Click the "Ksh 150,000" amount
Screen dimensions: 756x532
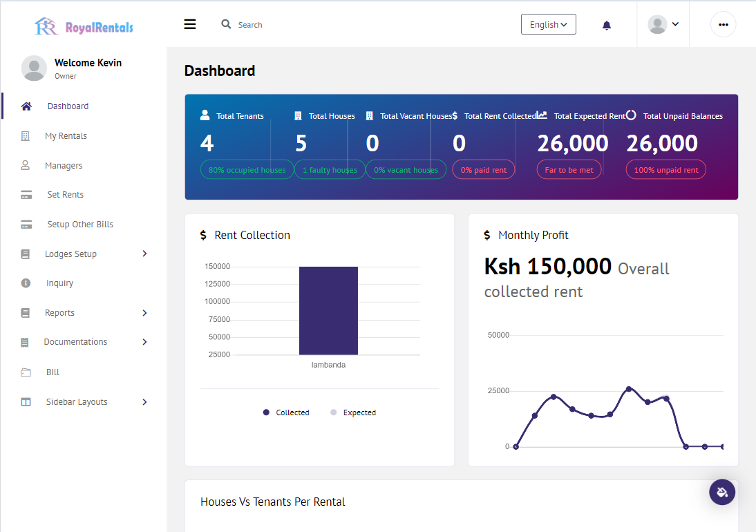pos(548,267)
